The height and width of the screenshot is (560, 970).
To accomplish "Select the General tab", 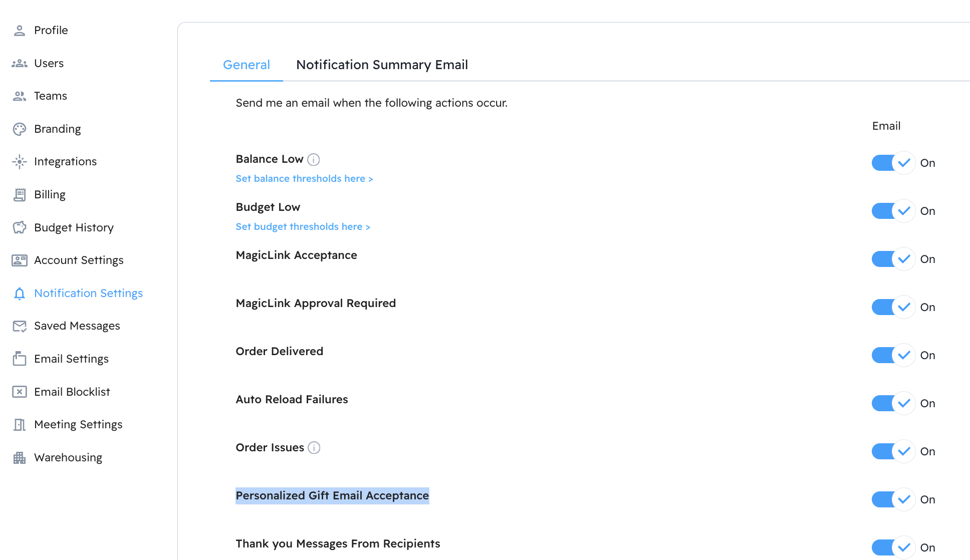I will [246, 65].
